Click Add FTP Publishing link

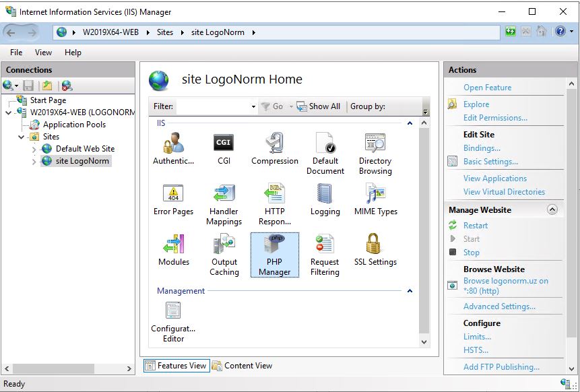(501, 367)
